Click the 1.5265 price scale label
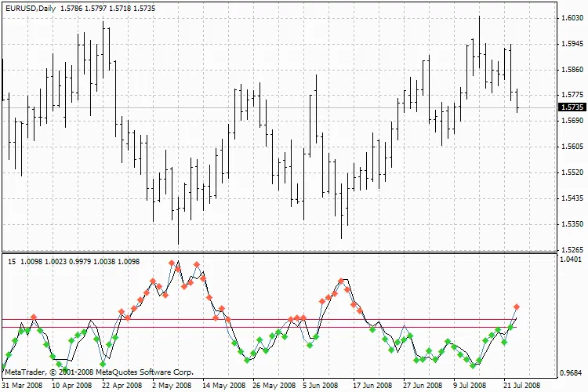This screenshot has width=588, height=392. click(x=572, y=249)
